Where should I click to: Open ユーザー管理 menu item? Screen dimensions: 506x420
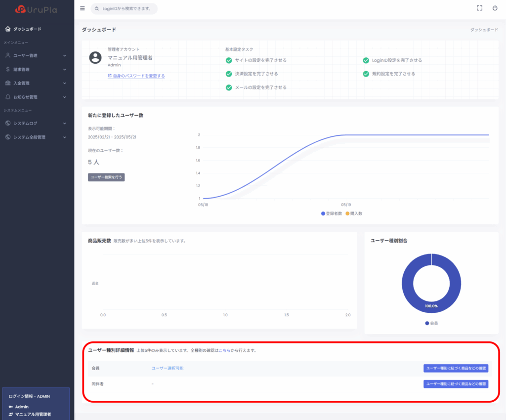(25, 55)
